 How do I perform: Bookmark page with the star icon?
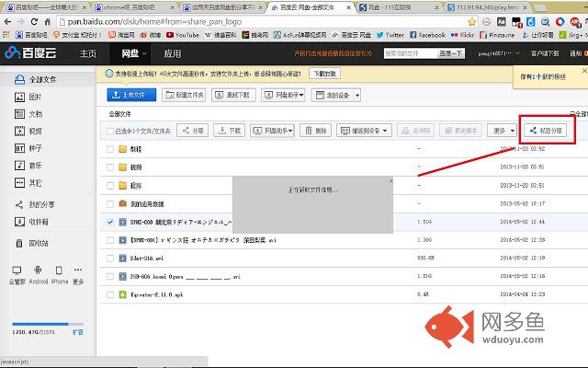point(471,22)
